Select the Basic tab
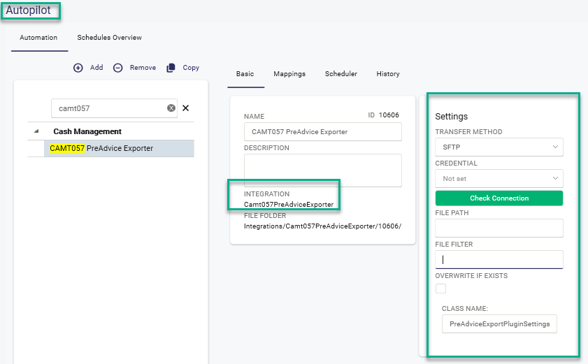Screen dimensions: 588x364 pyautogui.click(x=245, y=74)
